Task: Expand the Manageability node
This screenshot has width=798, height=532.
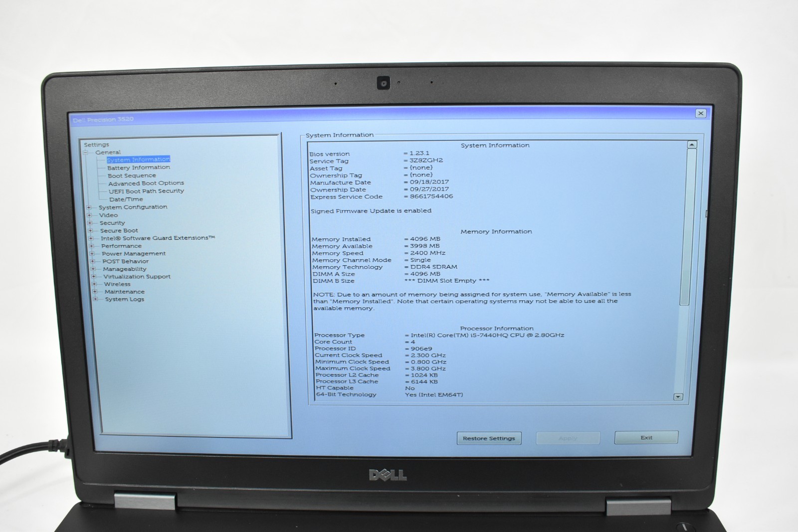Action: 93,269
